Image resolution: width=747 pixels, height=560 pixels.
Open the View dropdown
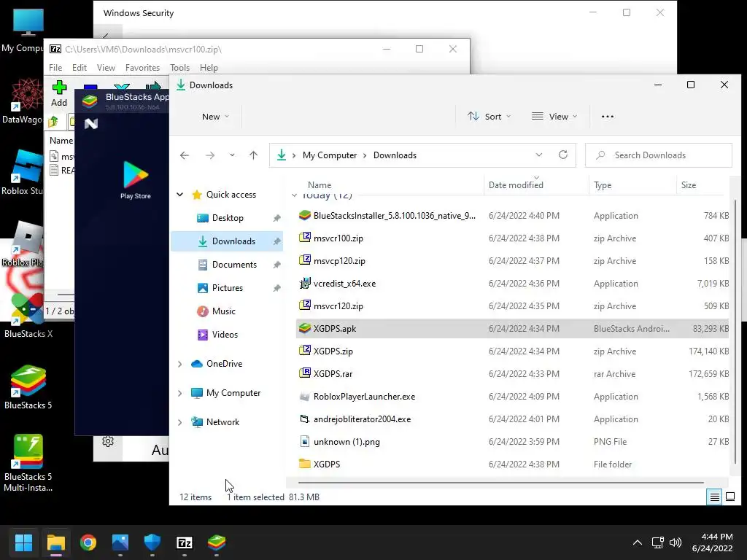point(554,117)
